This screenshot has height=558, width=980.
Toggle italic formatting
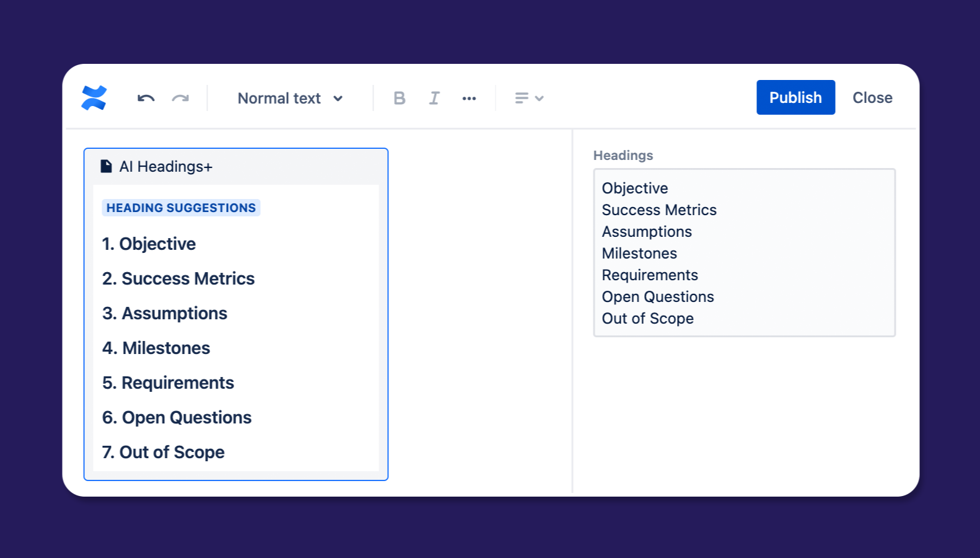click(434, 98)
